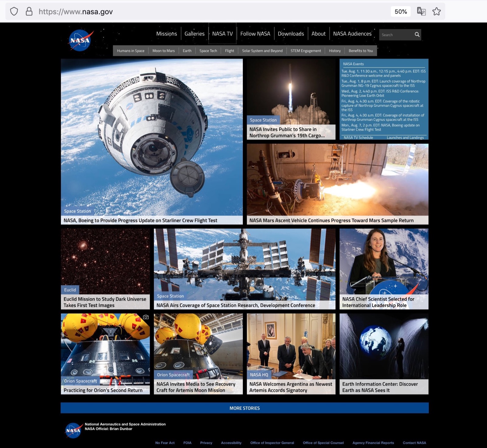The image size is (487, 448).
Task: Select the History topic
Action: coord(335,51)
